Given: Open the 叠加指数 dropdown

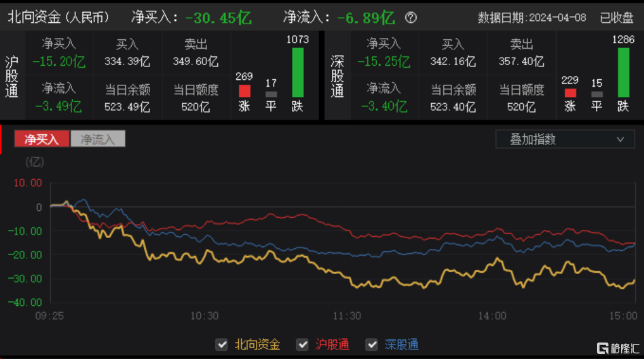Looking at the screenshot, I should coord(565,139).
